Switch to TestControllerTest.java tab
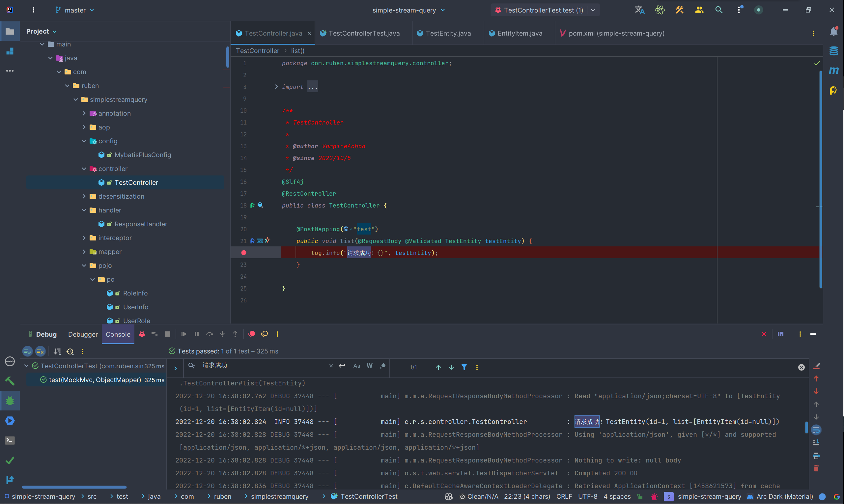Screen dimensions: 844x504 point(364,33)
